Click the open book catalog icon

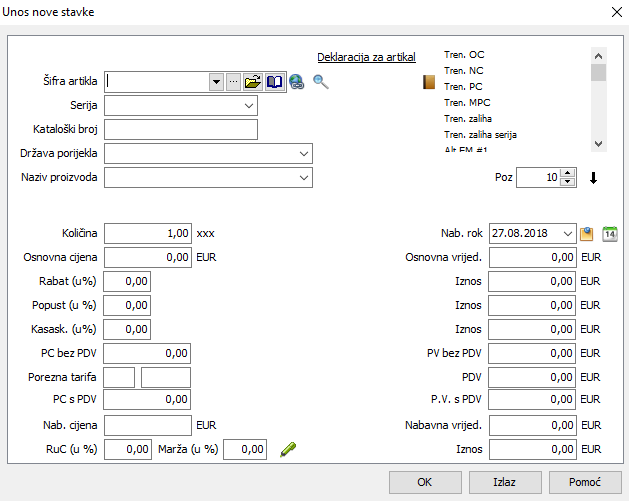click(x=275, y=82)
